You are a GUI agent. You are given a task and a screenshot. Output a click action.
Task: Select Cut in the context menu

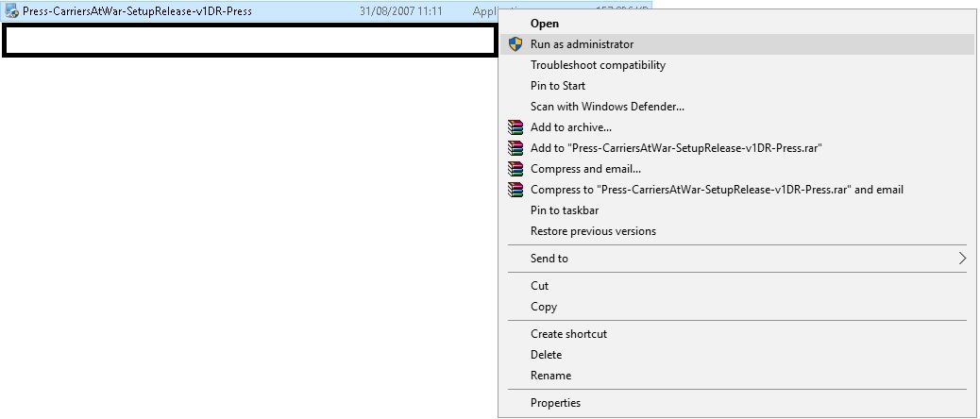click(539, 286)
